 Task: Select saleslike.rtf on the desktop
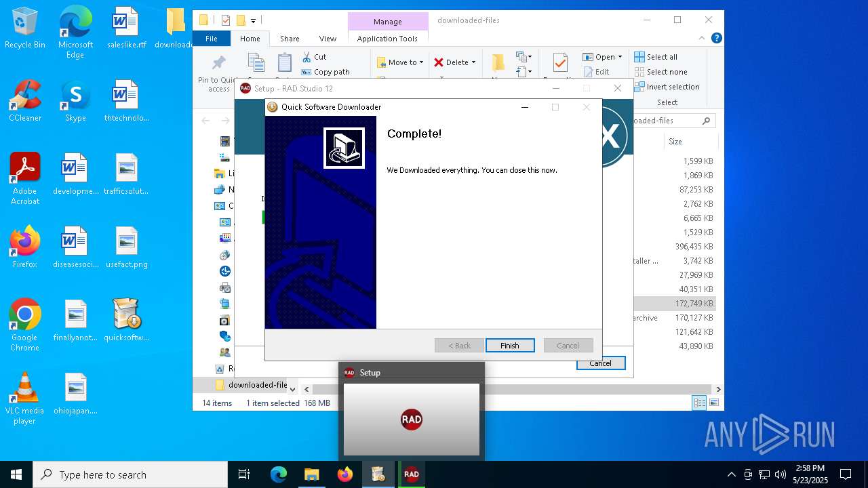point(126,28)
